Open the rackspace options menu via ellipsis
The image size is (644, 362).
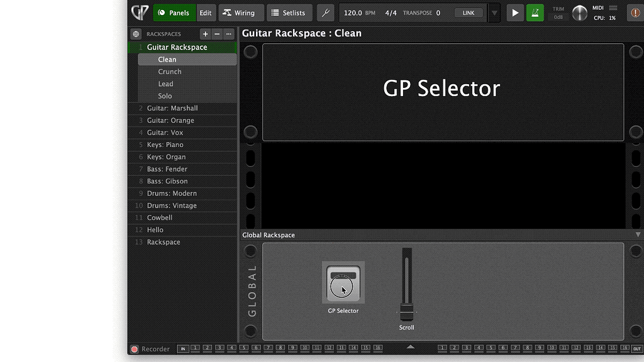[x=228, y=33]
